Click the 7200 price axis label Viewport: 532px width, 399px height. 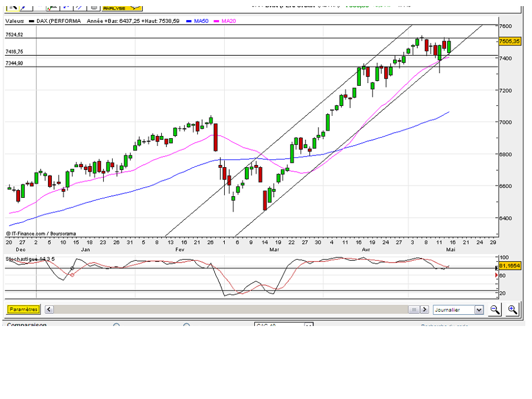[506, 90]
